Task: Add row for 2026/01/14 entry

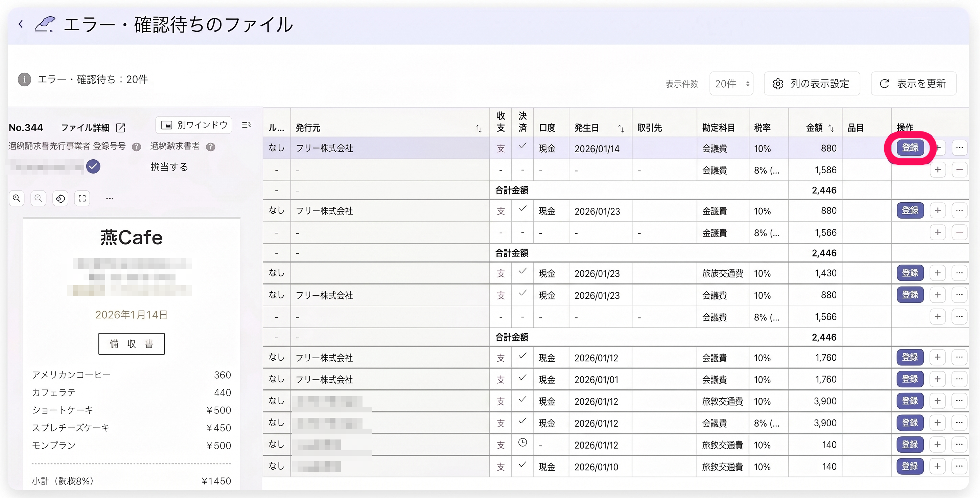Action: point(938,148)
